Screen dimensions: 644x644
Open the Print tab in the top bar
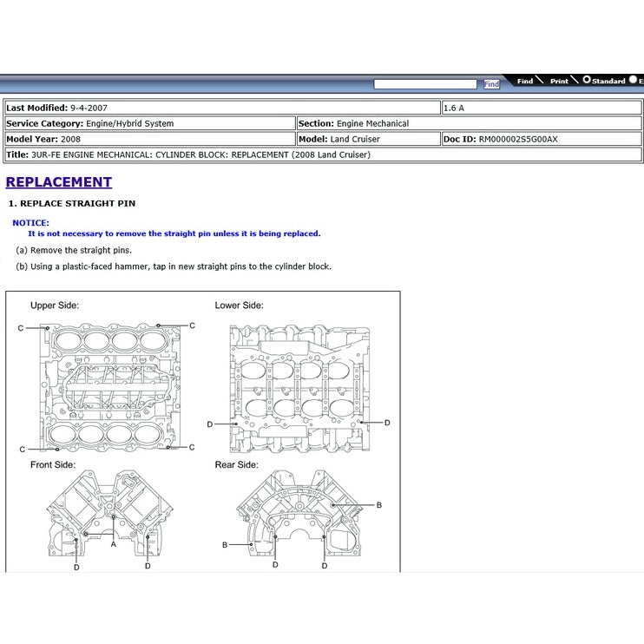tap(559, 81)
